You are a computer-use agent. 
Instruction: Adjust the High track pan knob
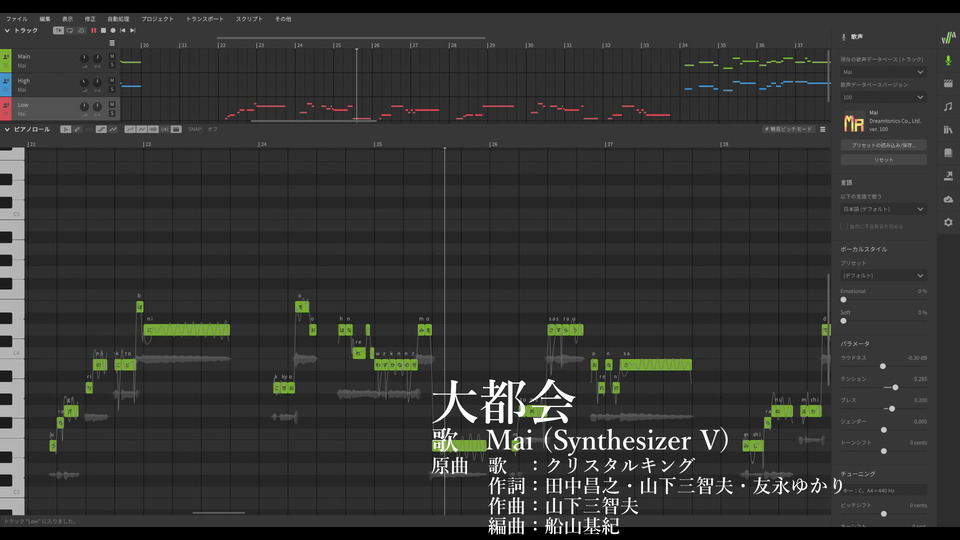coord(97,82)
